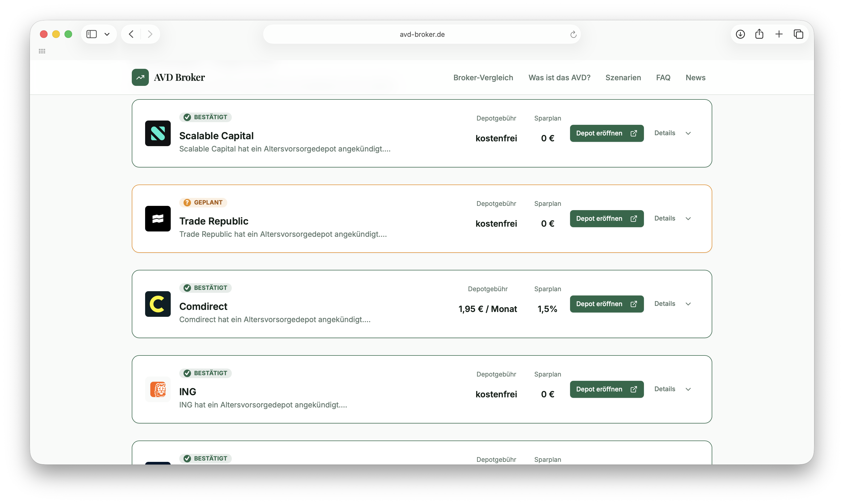Open the Safari downloads icon
This screenshot has width=844, height=504.
(740, 34)
